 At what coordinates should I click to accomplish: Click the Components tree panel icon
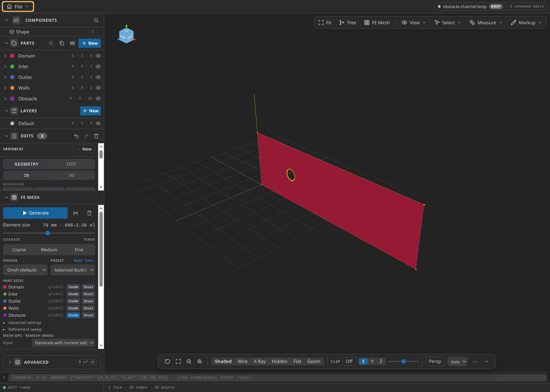coord(16,20)
